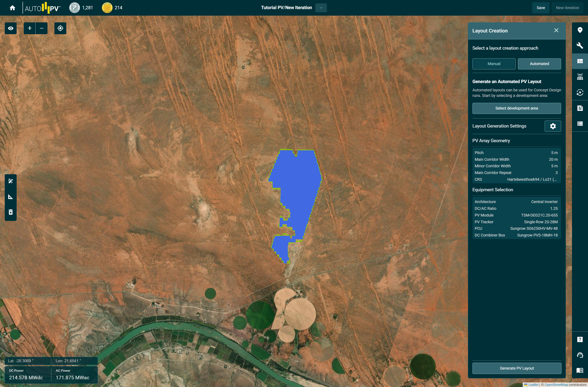This screenshot has height=387, width=588.
Task: Open the reports document sidebar icon
Action: coord(580,108)
